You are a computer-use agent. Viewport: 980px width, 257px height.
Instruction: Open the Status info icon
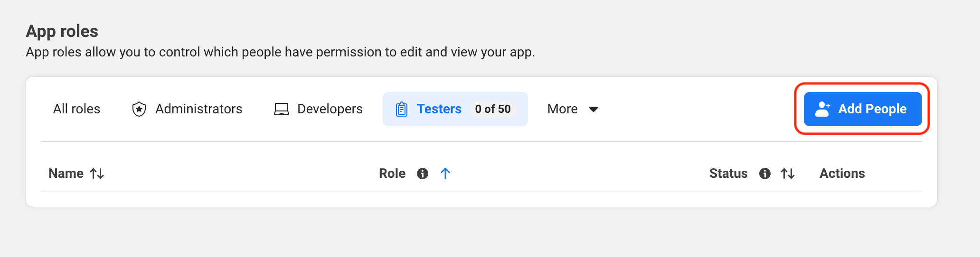(x=765, y=174)
